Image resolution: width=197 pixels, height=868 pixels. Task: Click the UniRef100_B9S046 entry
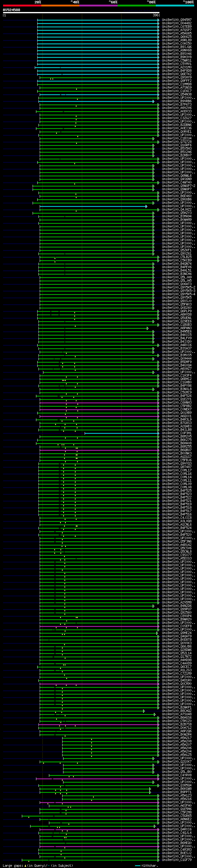pos(177,54)
